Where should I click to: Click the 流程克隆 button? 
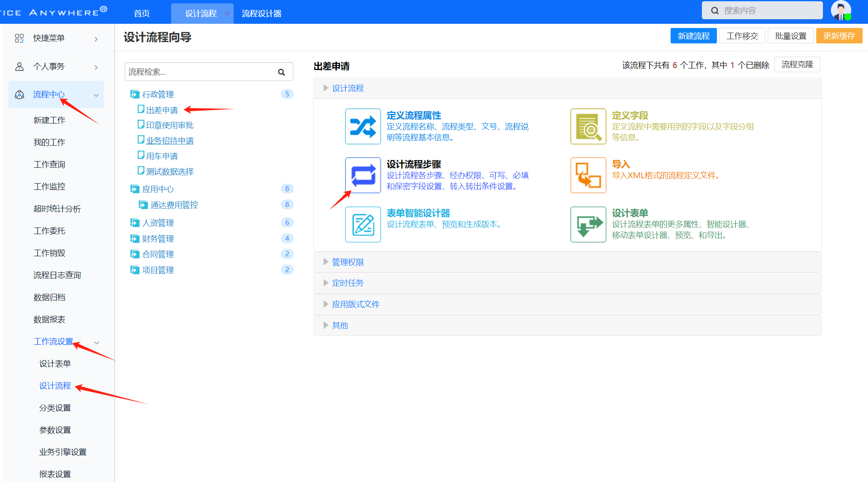797,65
